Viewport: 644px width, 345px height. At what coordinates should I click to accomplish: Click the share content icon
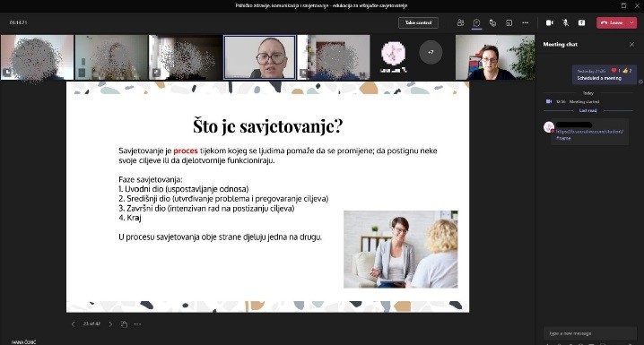coord(581,23)
